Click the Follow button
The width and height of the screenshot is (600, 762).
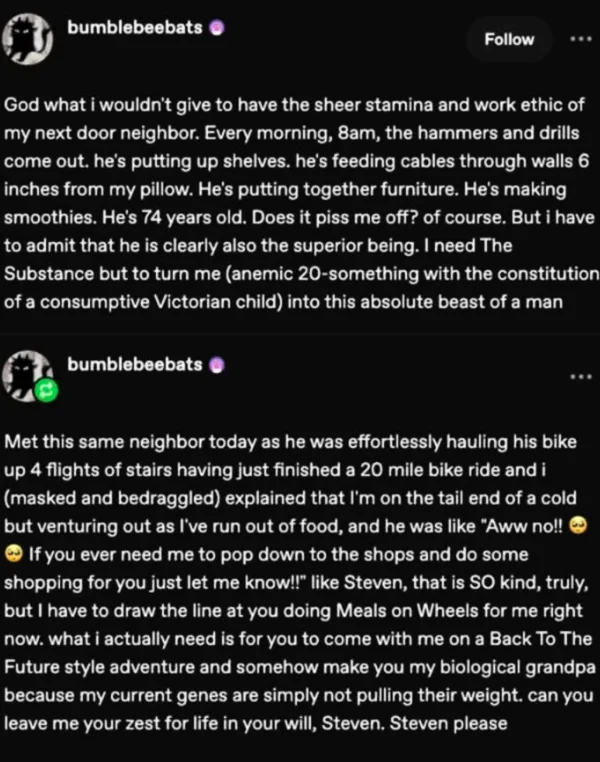pos(509,40)
